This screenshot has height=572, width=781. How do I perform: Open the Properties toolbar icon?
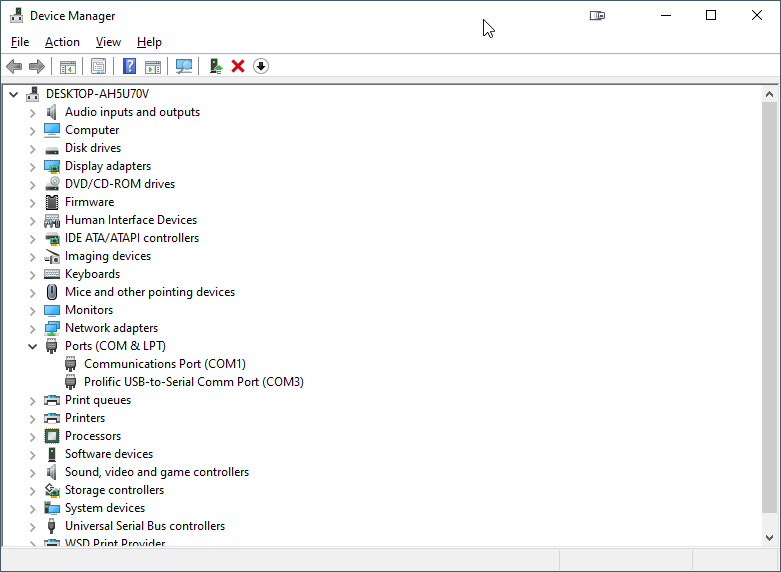[99, 66]
